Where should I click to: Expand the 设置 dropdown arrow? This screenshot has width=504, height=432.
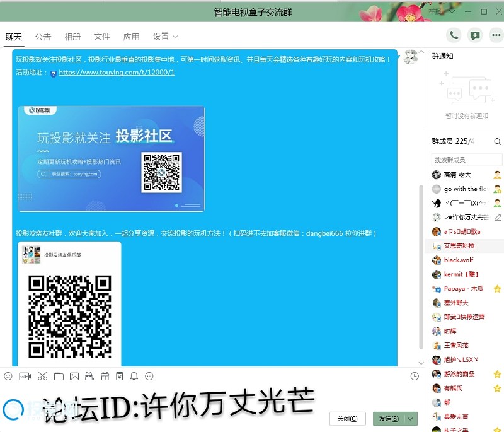pos(175,37)
